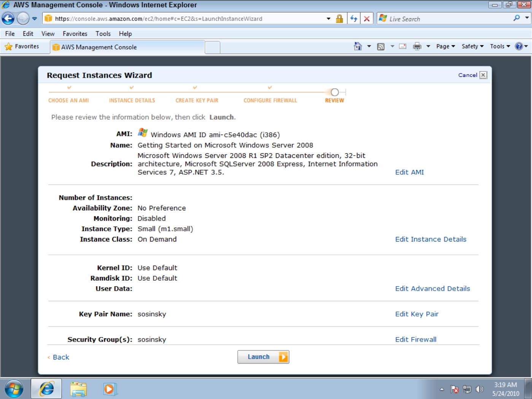
Task: Click the red Stop loading icon
Action: tap(367, 19)
